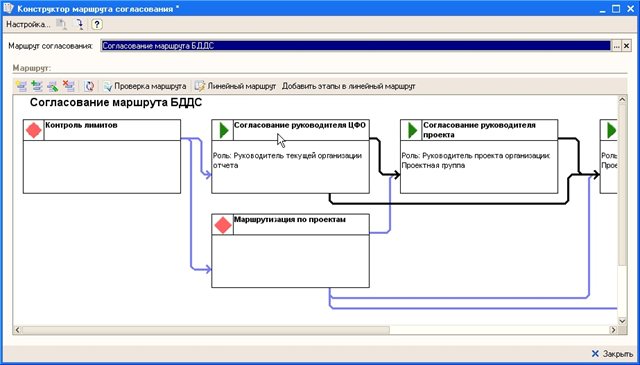The image size is (640, 365).
Task: Click the vertical scrollbar thumb
Action: [622, 184]
